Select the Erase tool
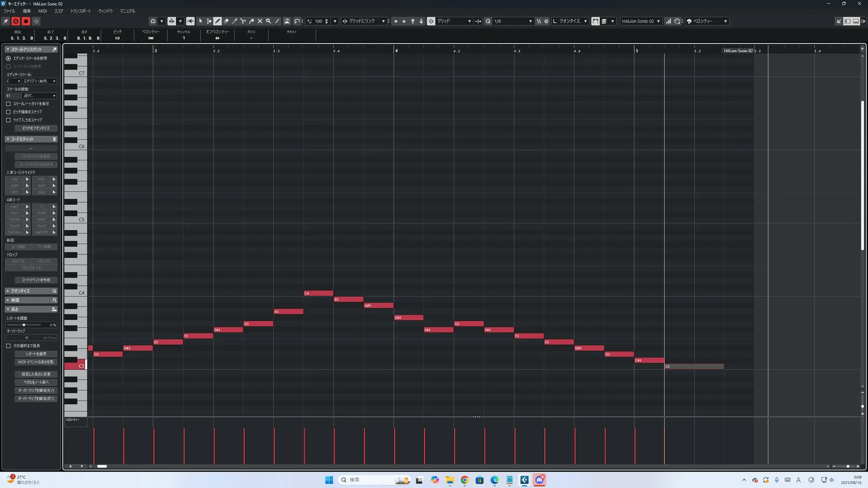868x488 pixels. [x=226, y=21]
